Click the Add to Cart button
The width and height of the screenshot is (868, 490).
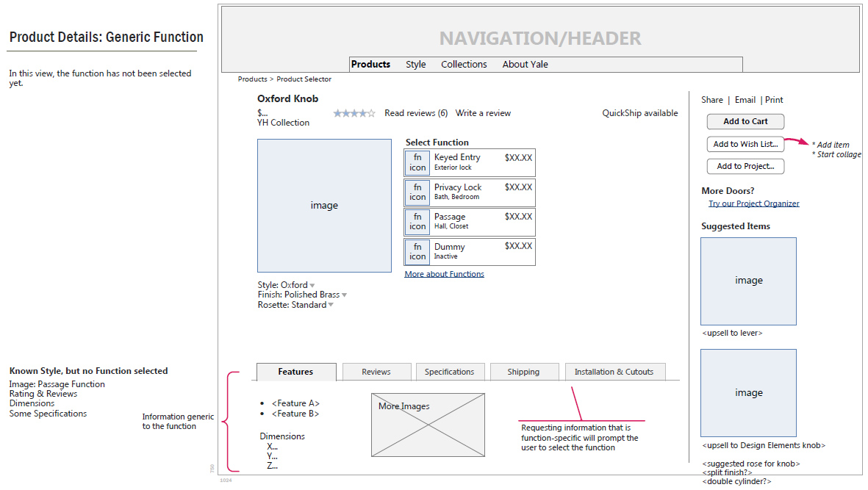[746, 121]
